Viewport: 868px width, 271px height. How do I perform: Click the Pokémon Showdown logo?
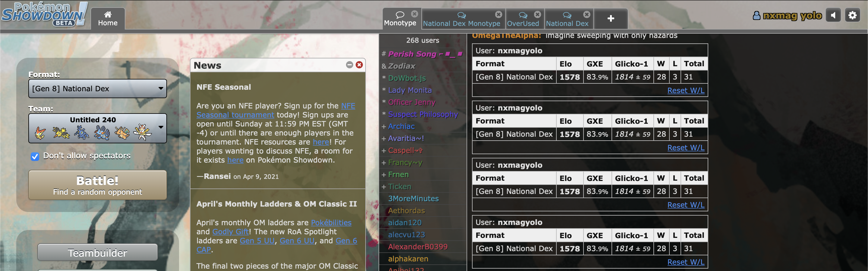(x=44, y=14)
